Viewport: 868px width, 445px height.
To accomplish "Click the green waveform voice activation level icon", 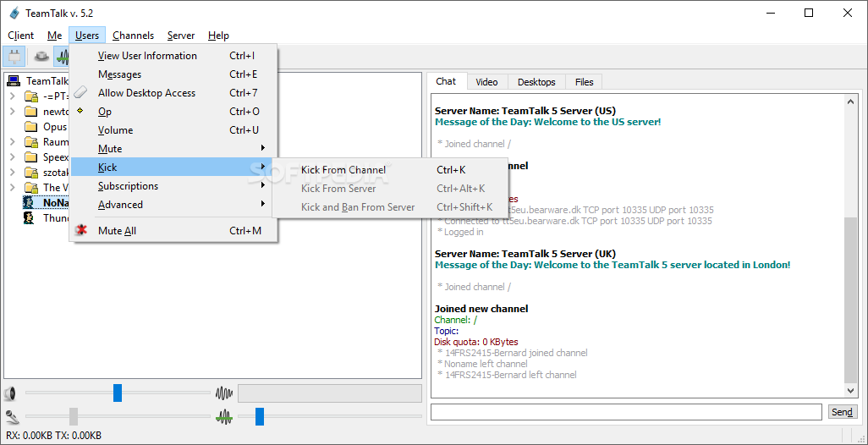I will [224, 417].
